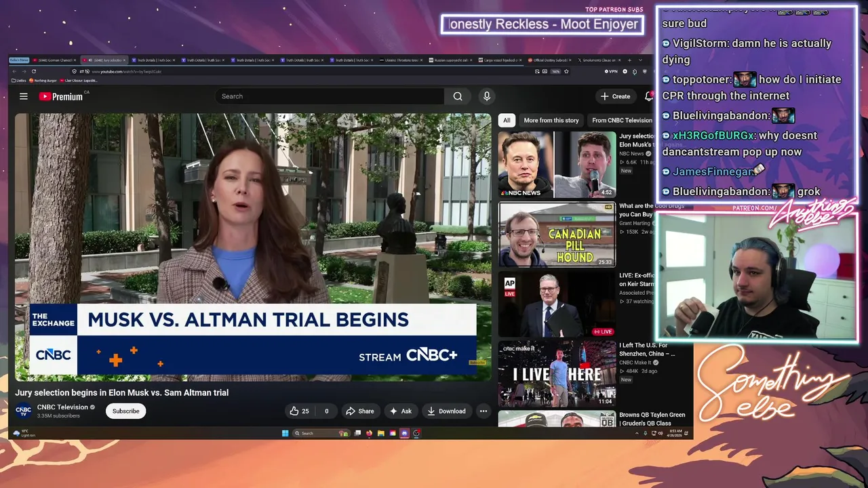Image resolution: width=868 pixels, height=488 pixels.
Task: Select the All filter chip
Action: click(506, 121)
